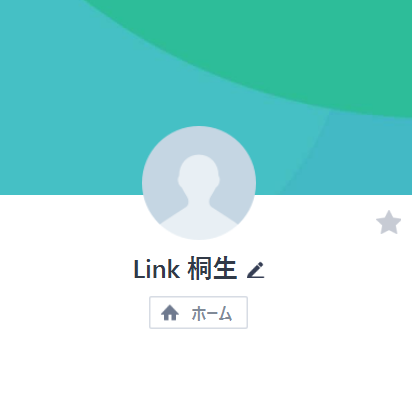Image resolution: width=412 pixels, height=410 pixels.
Task: Go to home using house icon
Action: point(170,313)
